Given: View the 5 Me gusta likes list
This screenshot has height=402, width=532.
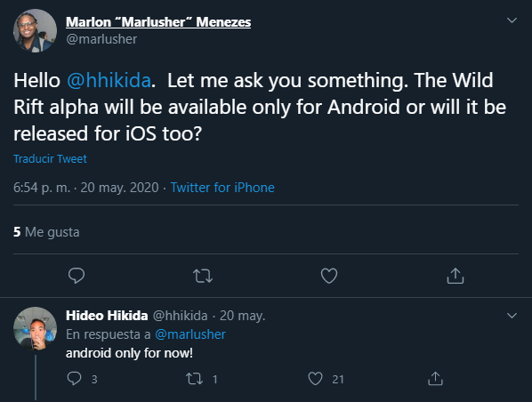Looking at the screenshot, I should click(46, 232).
